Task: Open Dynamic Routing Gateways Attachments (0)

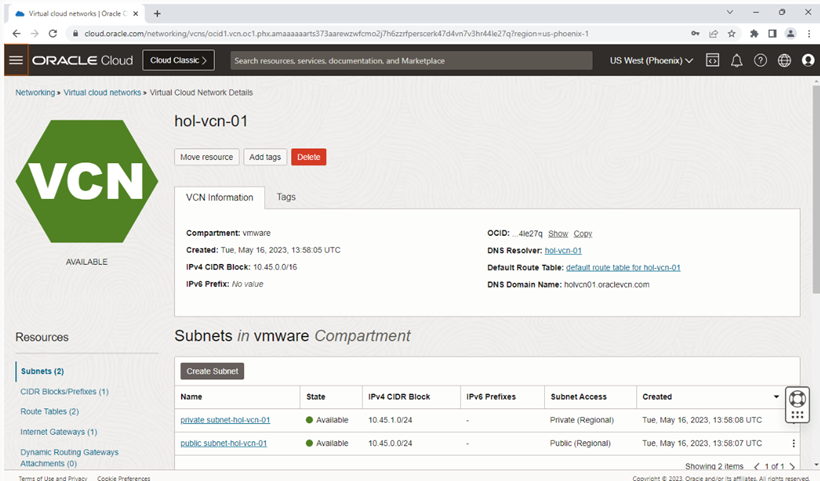Action: (x=69, y=457)
